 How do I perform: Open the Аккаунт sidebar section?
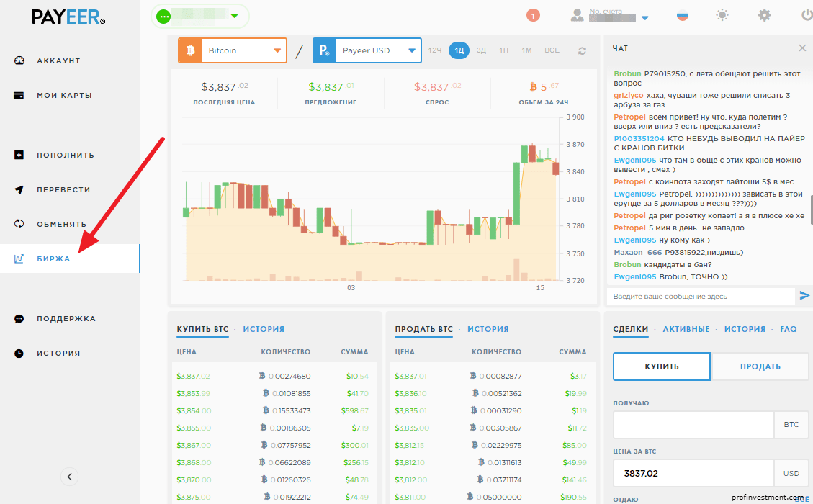coord(58,60)
